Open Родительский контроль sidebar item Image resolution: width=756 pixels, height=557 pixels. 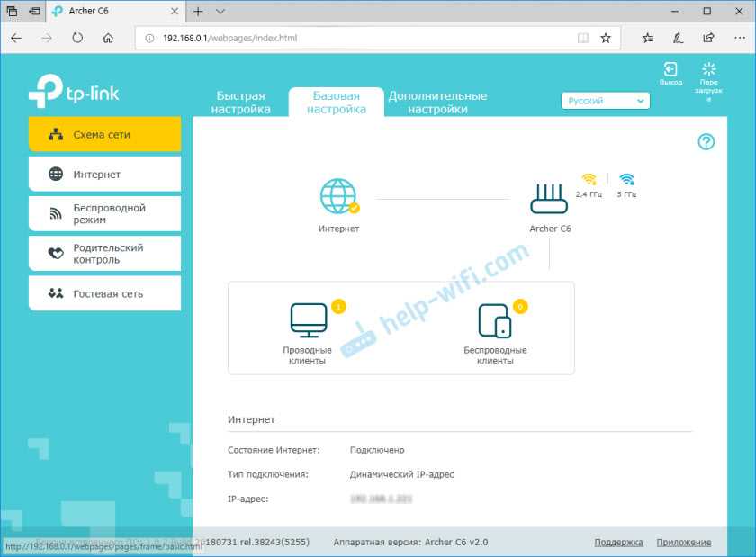point(104,254)
